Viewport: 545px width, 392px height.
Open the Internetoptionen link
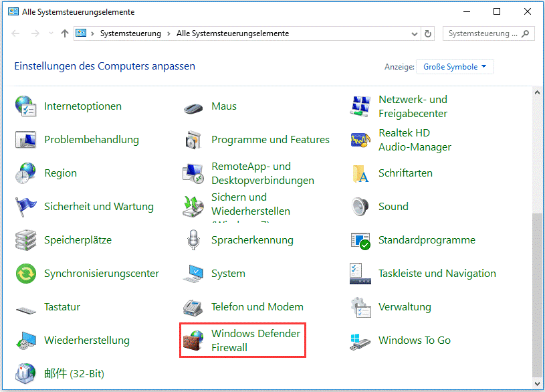coord(83,106)
